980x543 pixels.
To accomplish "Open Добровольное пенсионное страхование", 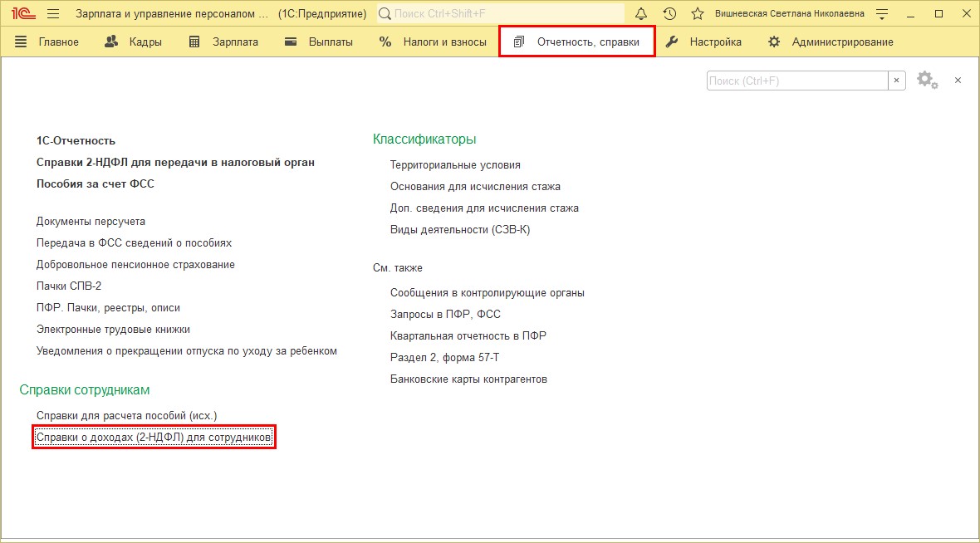I will coord(135,264).
